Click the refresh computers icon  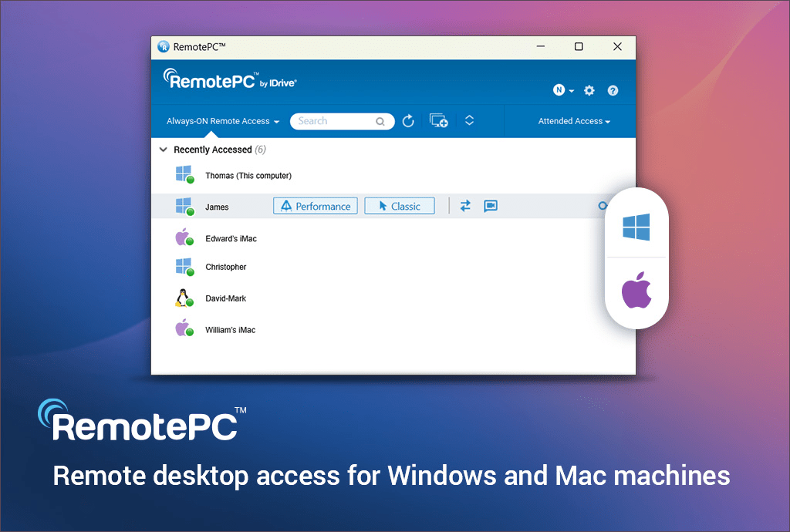[x=408, y=121]
